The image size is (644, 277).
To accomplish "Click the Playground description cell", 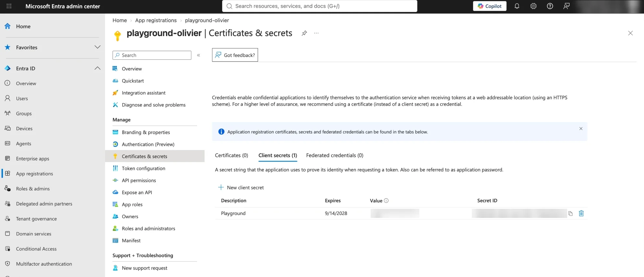I will 233,213.
